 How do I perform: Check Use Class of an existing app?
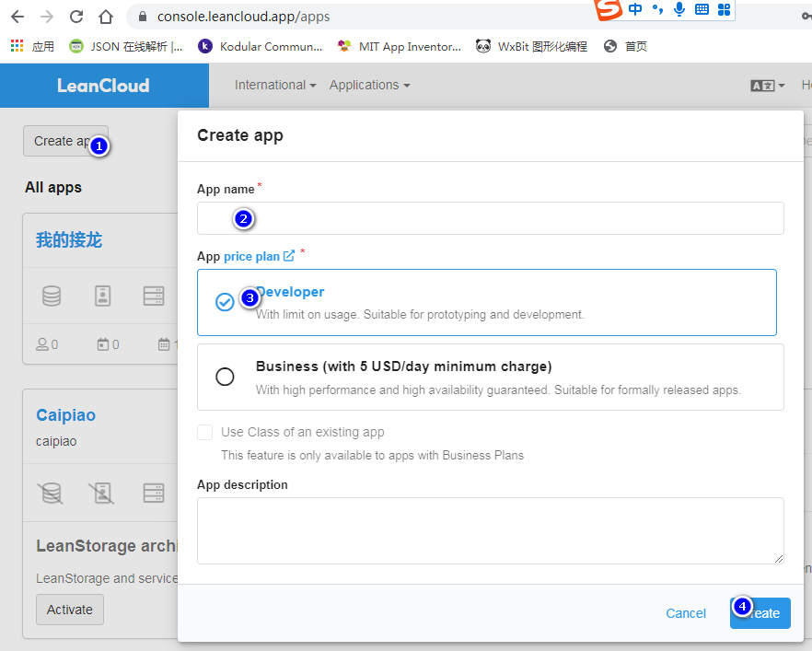(205, 433)
